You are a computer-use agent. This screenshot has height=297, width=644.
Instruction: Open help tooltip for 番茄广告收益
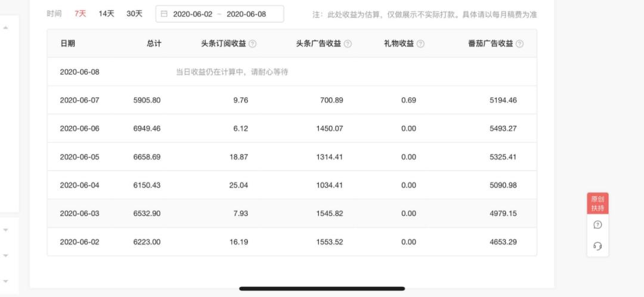tap(519, 44)
